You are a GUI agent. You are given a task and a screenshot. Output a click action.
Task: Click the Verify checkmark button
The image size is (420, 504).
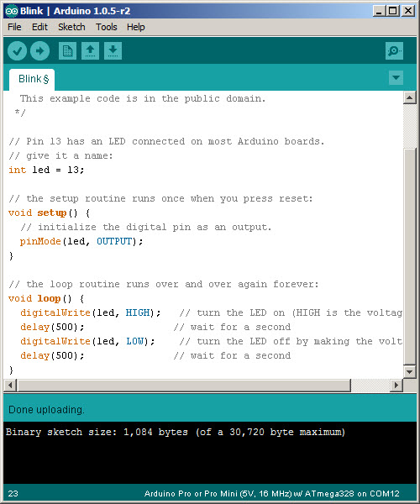pyautogui.click(x=17, y=50)
